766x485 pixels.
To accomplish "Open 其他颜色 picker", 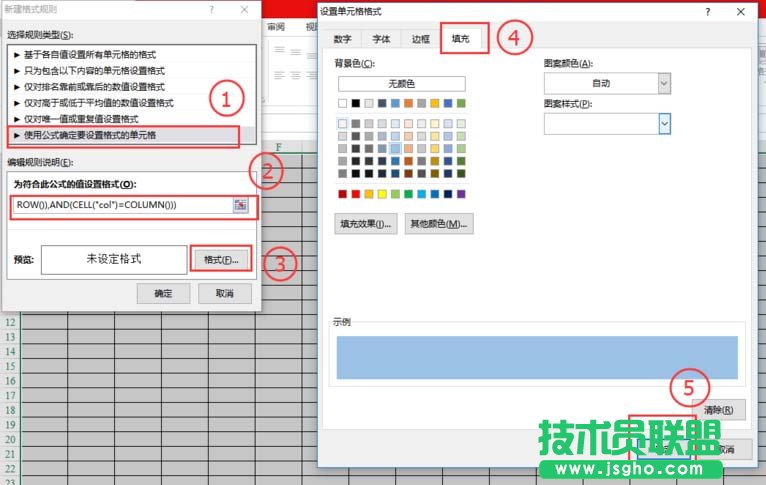I will point(439,224).
